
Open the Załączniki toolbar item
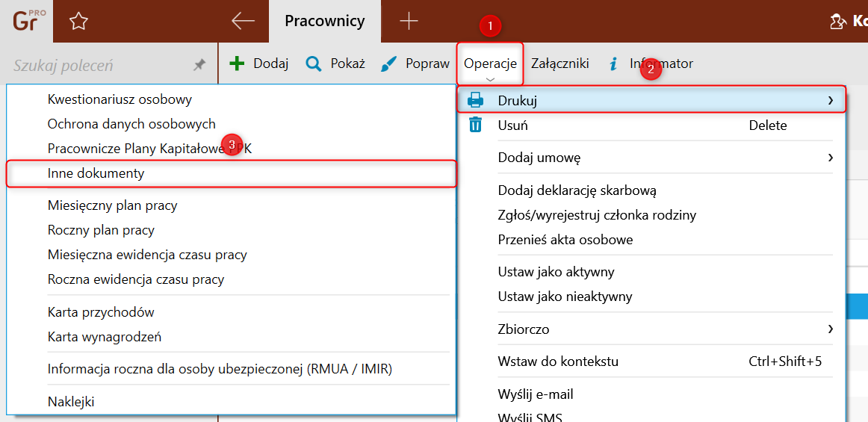pos(560,63)
